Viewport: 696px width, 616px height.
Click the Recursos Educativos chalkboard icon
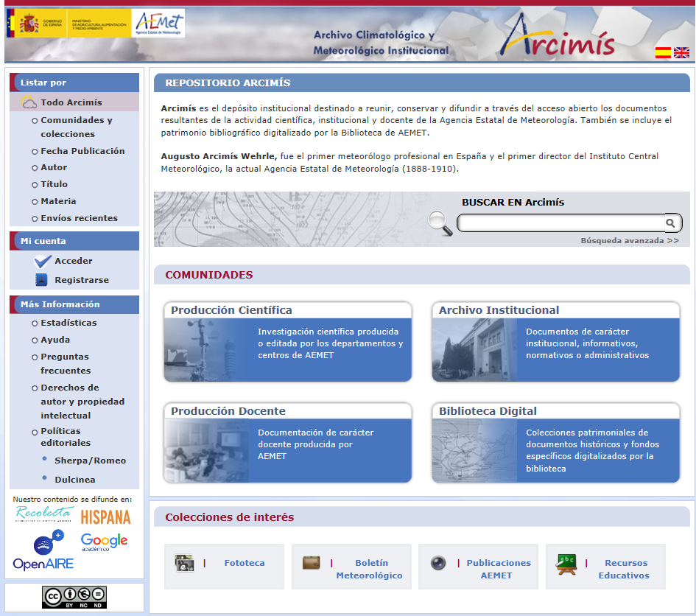click(x=566, y=564)
